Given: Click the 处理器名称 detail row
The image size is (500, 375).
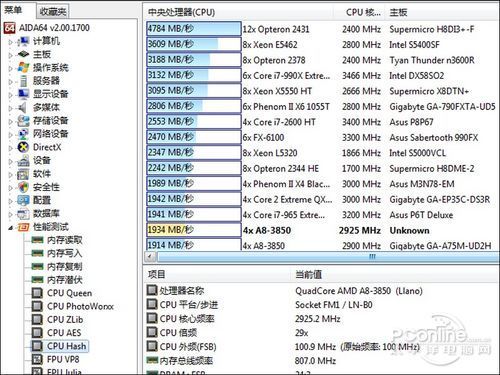Looking at the screenshot, I should point(322,291).
